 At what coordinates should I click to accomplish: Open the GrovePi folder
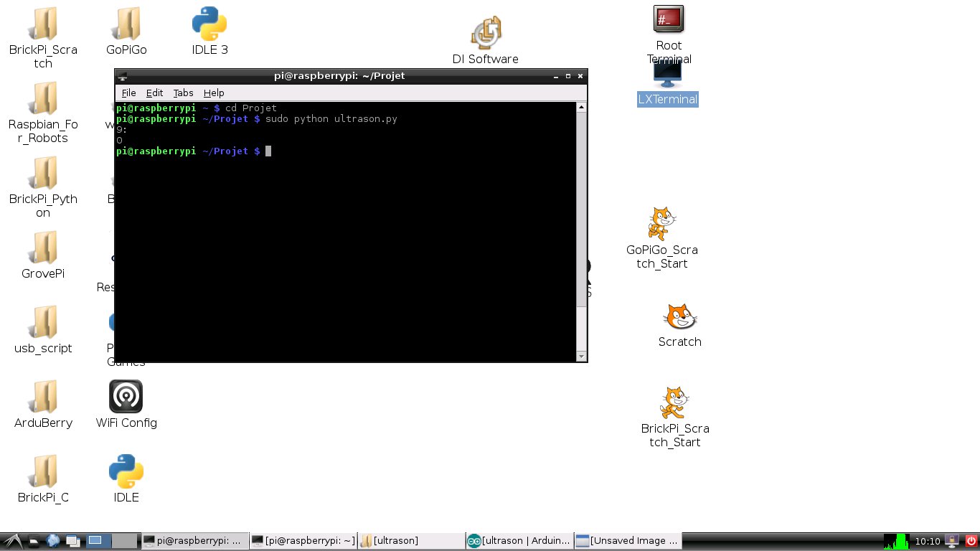43,248
